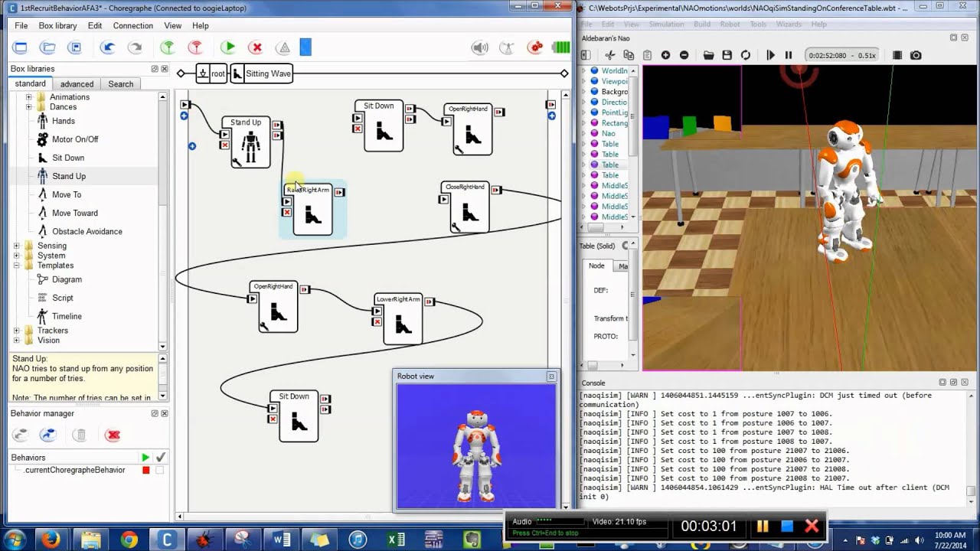Click the Stand Up box in diagram
The width and height of the screenshot is (980, 551).
(251, 142)
